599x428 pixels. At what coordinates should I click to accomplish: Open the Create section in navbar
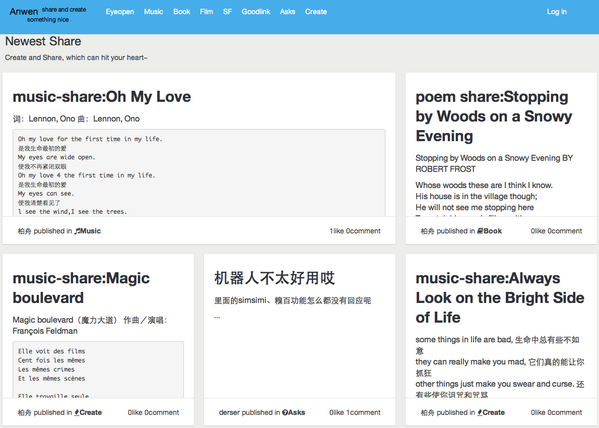(316, 12)
